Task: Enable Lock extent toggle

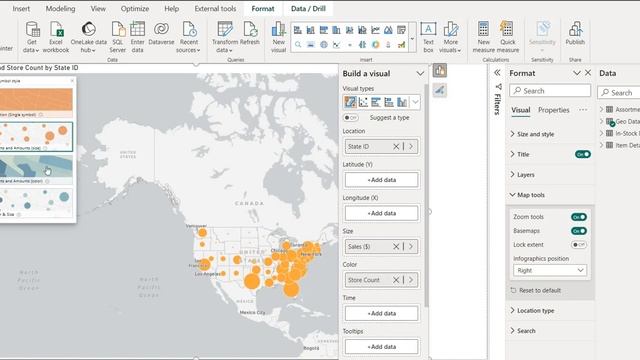Action: click(579, 245)
